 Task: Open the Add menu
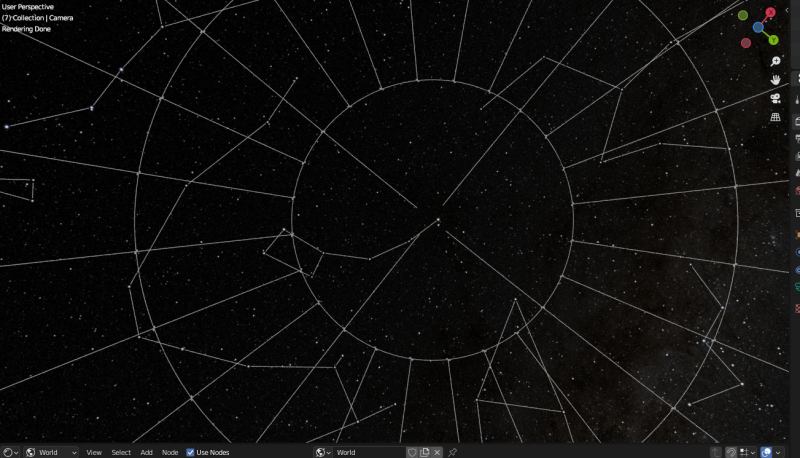click(146, 452)
